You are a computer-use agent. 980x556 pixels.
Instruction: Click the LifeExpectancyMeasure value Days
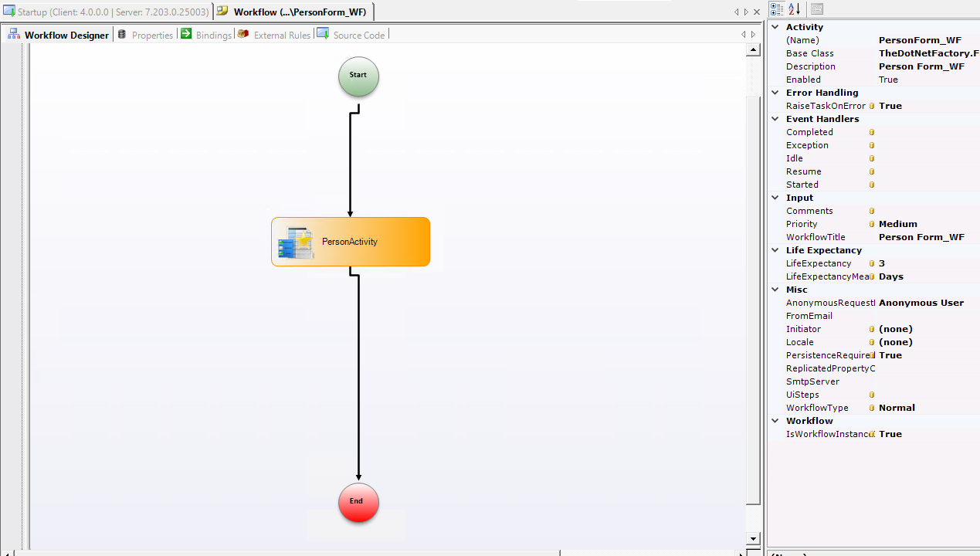click(x=891, y=276)
